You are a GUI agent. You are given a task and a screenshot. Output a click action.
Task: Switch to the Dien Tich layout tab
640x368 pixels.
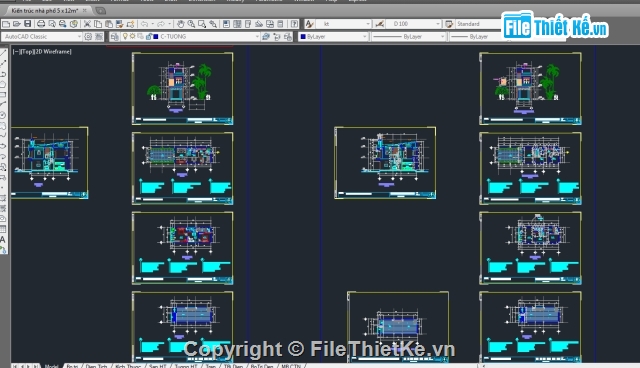click(x=96, y=366)
